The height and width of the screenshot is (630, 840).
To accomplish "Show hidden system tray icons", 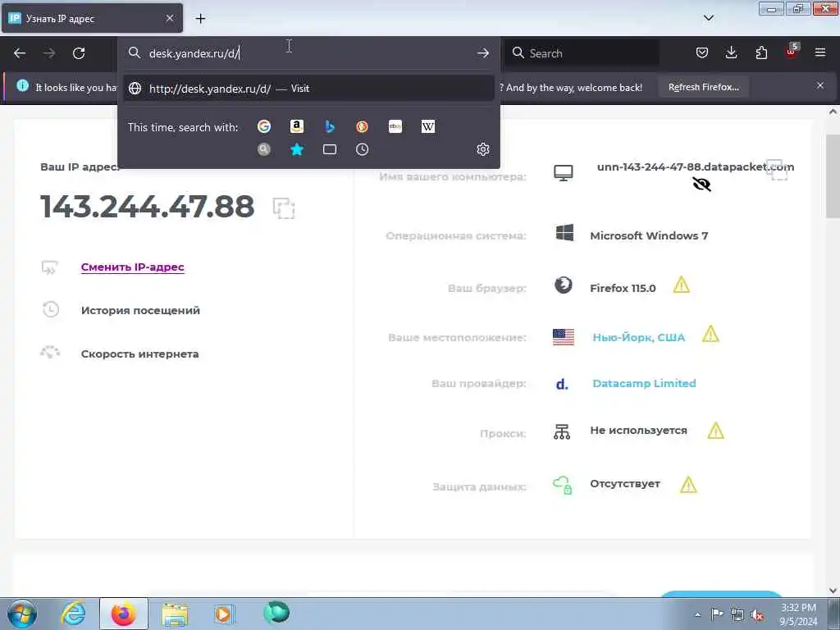I will point(697,614).
